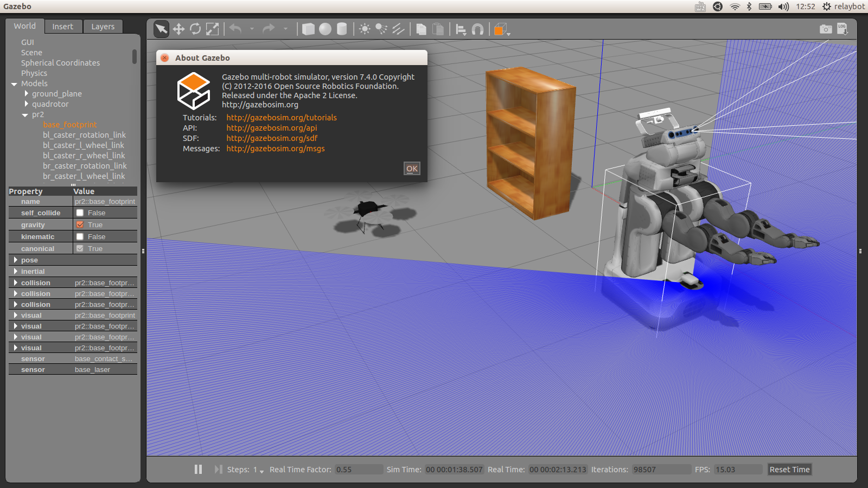Choose the rotate mode tool

(x=195, y=29)
